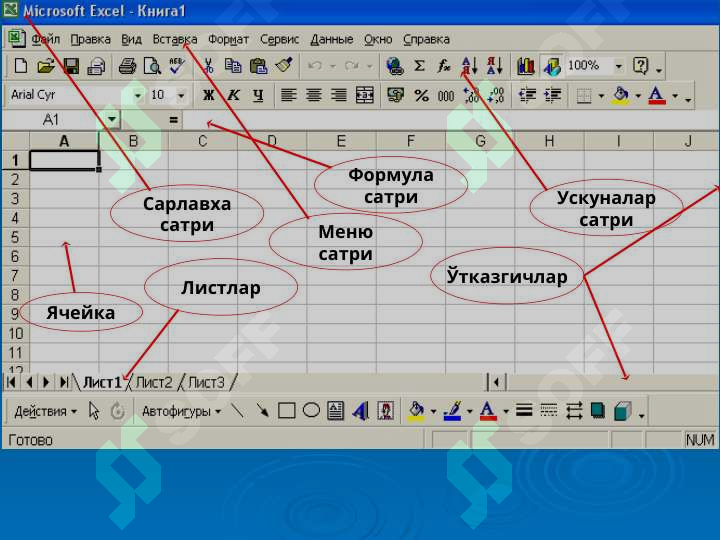Select the Format Painter brush
This screenshot has width=720, height=540.
[x=284, y=65]
